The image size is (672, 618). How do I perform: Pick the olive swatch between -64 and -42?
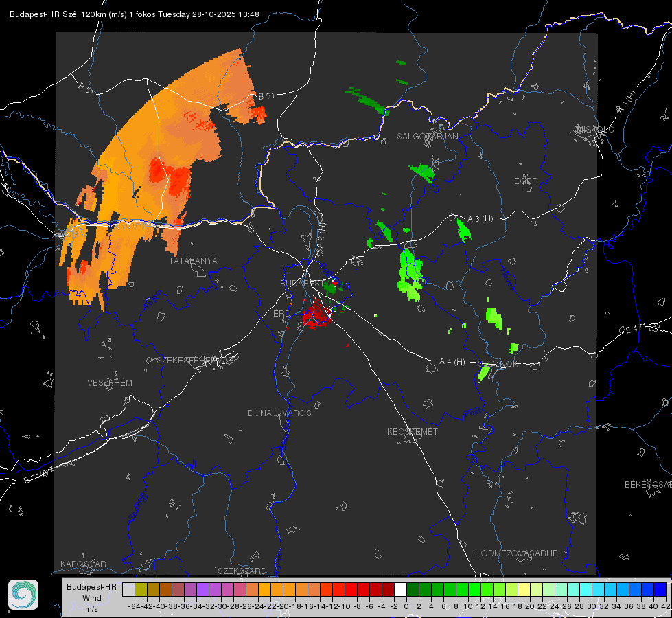[141, 589]
